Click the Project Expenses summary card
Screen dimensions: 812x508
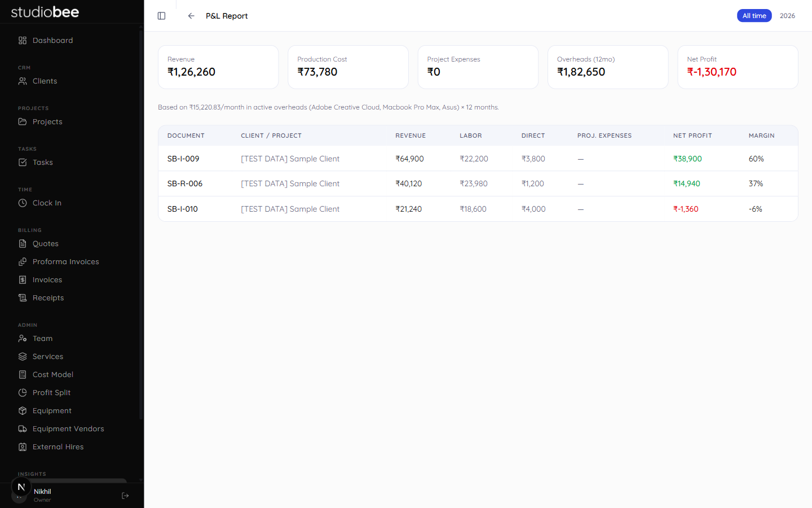[478, 67]
